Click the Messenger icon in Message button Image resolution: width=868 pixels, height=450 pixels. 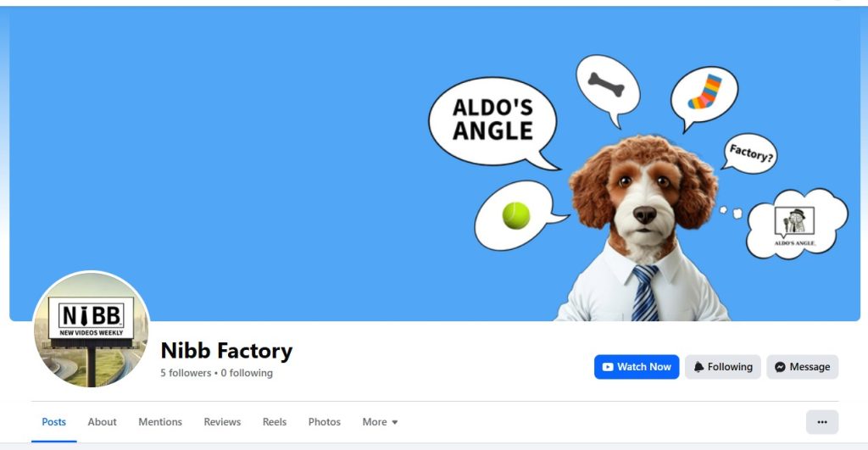point(780,367)
